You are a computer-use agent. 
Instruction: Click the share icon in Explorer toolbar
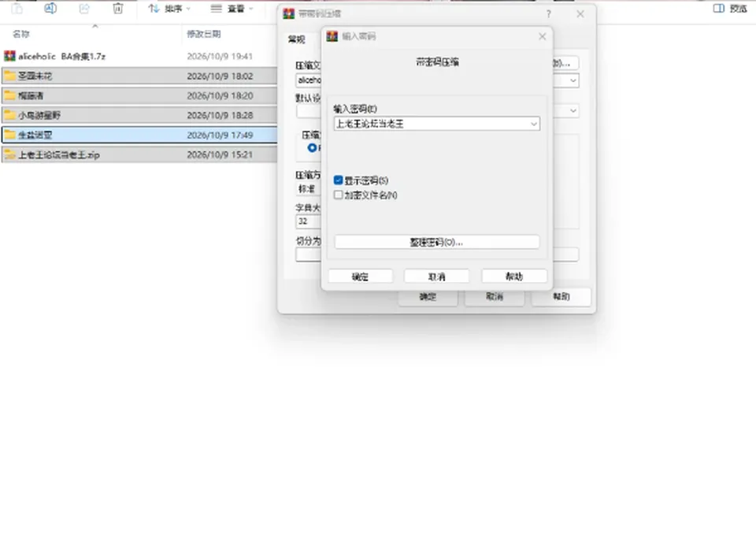tap(84, 8)
